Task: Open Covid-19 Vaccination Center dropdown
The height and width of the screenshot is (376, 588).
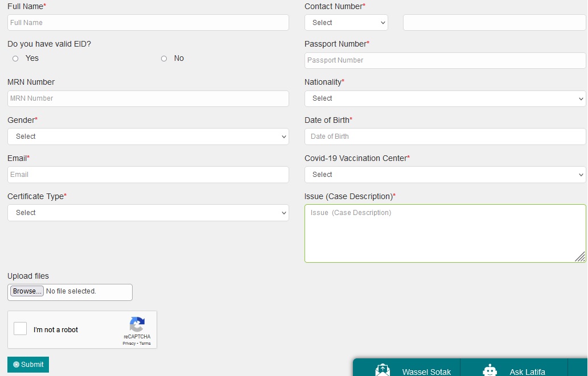Action: point(445,175)
